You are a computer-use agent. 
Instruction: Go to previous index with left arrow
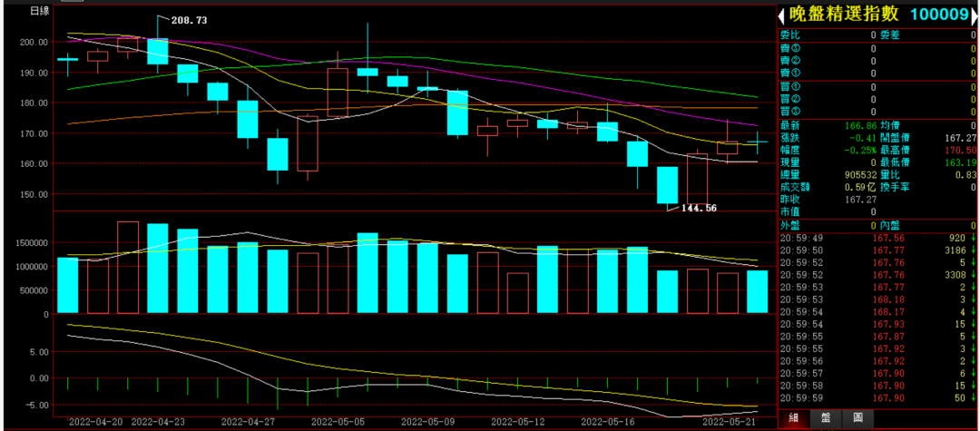point(781,15)
